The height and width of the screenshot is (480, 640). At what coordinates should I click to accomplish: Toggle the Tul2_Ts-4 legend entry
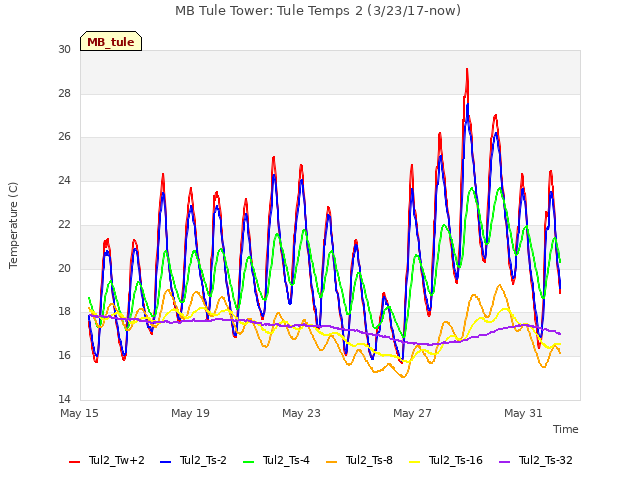(276, 461)
